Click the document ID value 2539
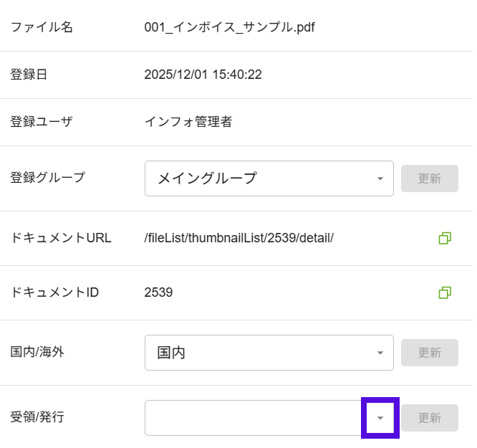Viewport: 477px width, 448px height. [x=158, y=292]
